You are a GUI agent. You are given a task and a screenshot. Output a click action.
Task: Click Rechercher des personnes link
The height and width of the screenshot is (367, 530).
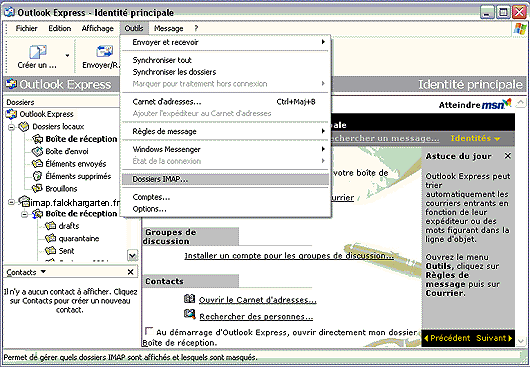pos(256,316)
